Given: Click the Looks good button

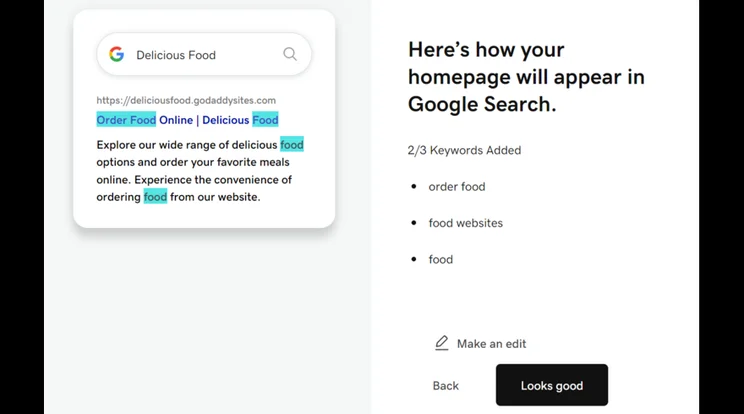Looking at the screenshot, I should [x=552, y=385].
